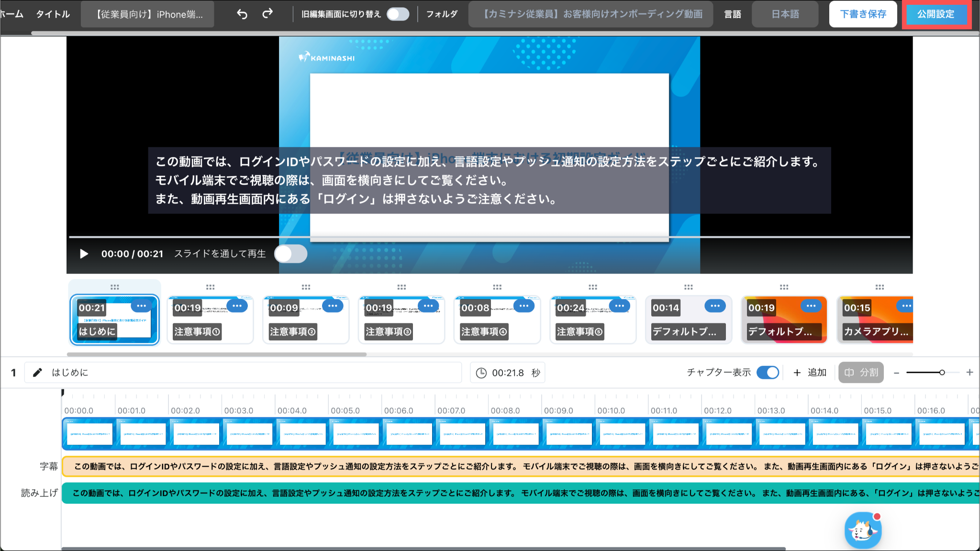Click the clock icon by 00:21.8

click(x=481, y=373)
